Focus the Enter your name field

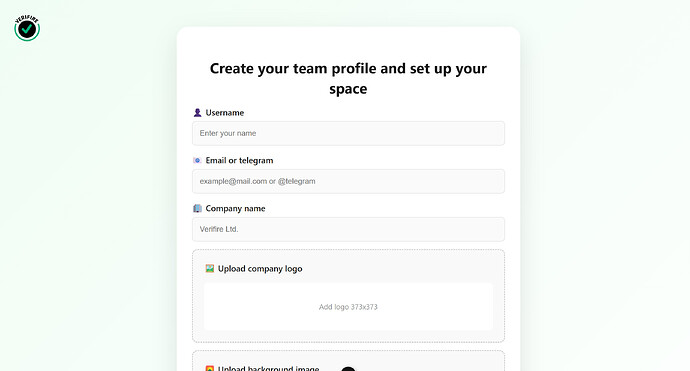(x=349, y=133)
